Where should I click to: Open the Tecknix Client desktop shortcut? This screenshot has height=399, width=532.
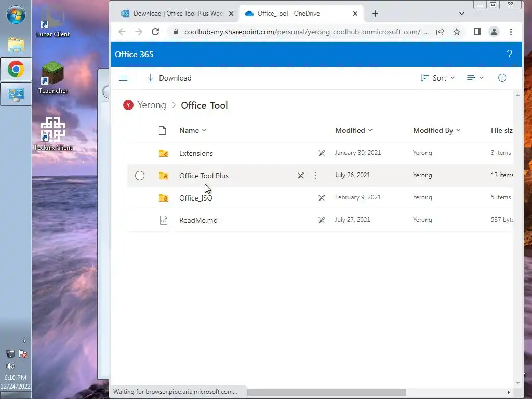pyautogui.click(x=53, y=134)
